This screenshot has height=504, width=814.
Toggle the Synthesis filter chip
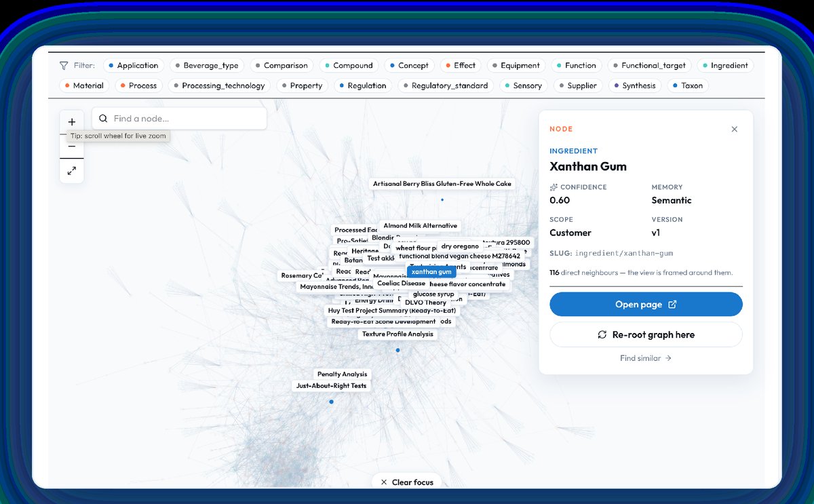[635, 85]
